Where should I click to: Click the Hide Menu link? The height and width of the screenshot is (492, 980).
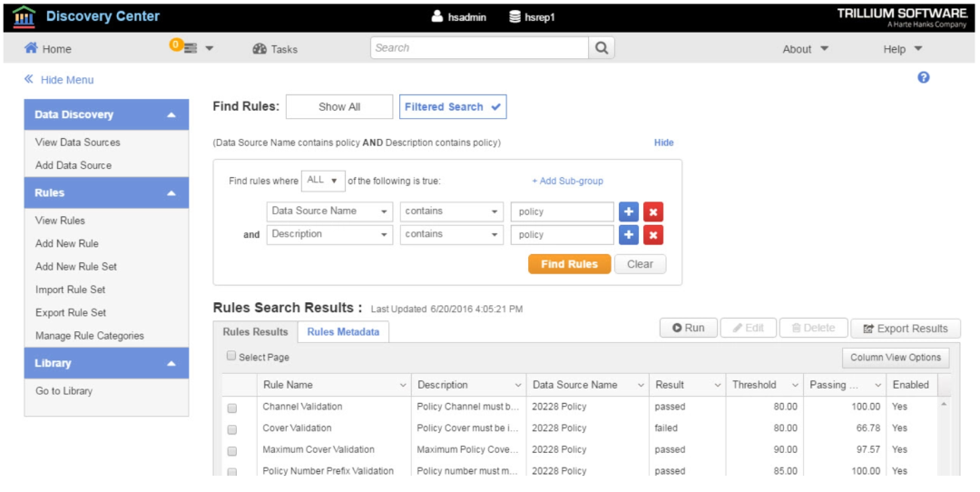pos(59,80)
